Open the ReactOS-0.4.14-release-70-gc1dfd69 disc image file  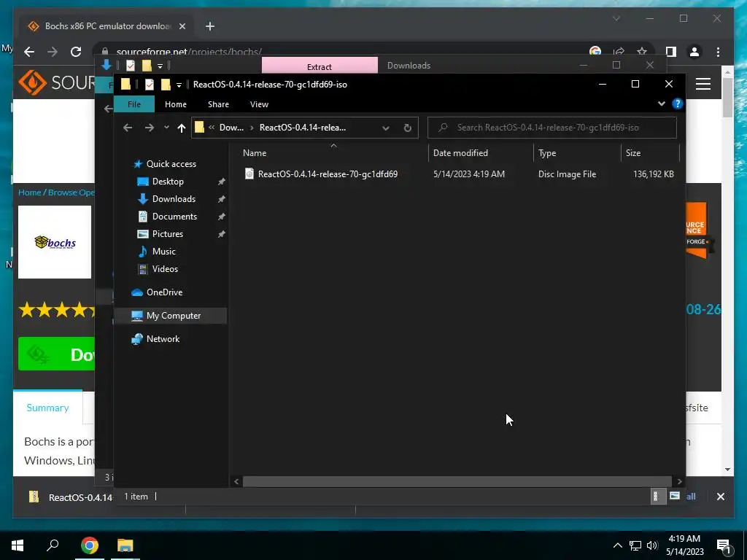(x=328, y=174)
